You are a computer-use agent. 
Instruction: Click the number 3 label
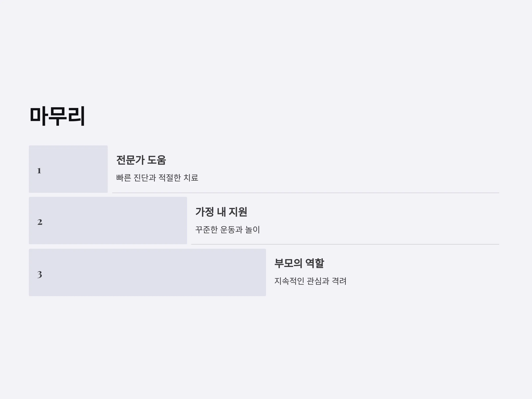pyautogui.click(x=40, y=274)
